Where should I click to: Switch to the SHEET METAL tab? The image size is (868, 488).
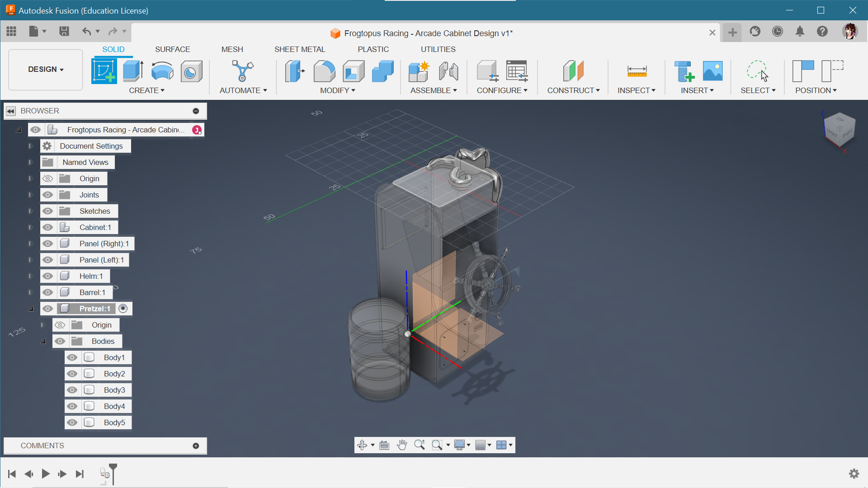[300, 49]
